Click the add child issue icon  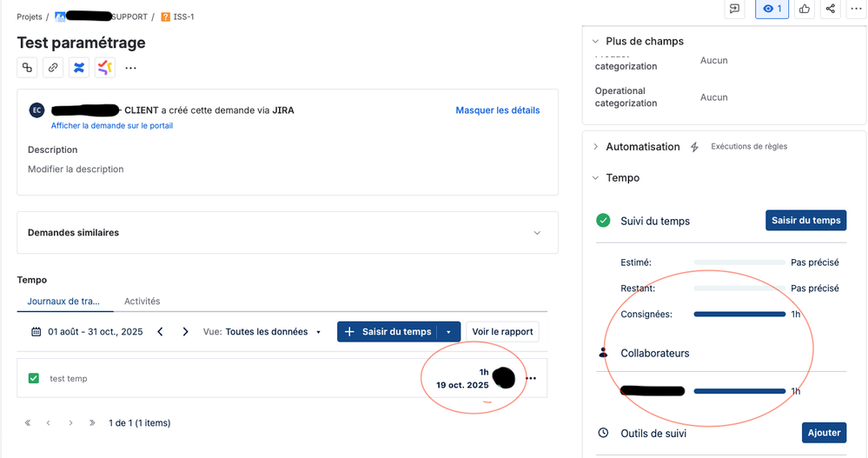pos(28,67)
